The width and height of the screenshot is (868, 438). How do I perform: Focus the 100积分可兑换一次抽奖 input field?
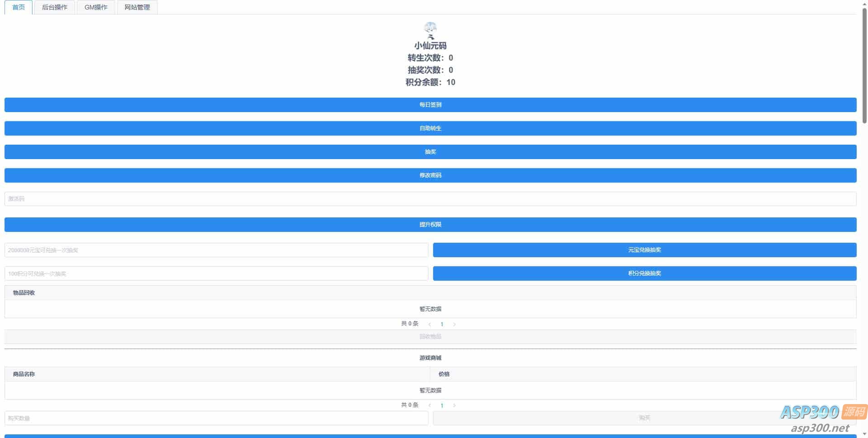[216, 273]
